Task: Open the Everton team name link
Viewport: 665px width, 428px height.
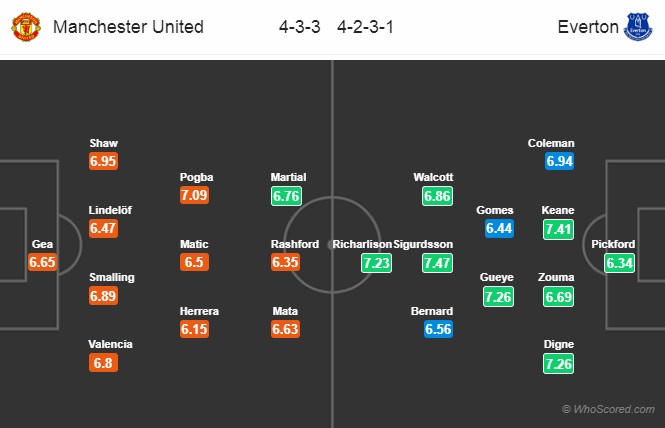Action: pyautogui.click(x=588, y=27)
